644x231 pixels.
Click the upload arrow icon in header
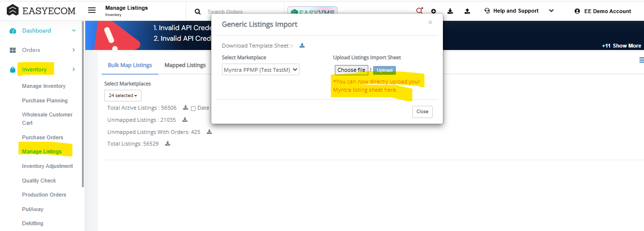467,11
